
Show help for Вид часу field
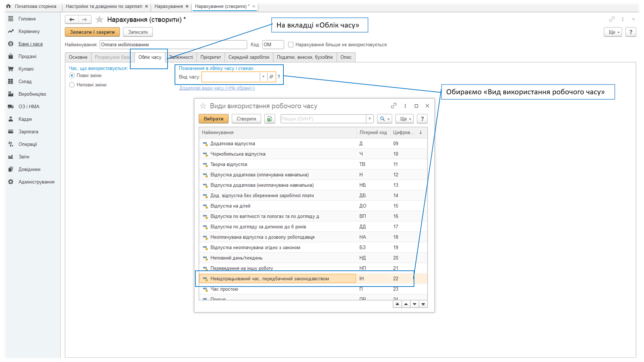tap(279, 77)
